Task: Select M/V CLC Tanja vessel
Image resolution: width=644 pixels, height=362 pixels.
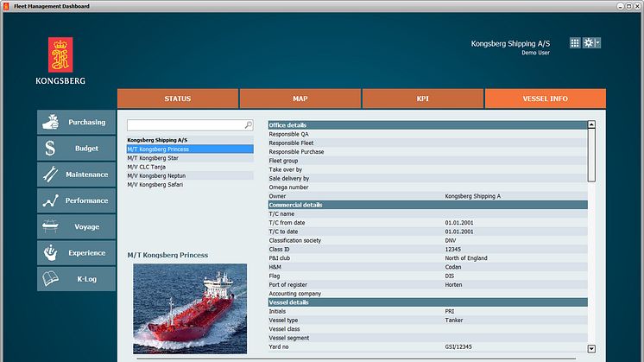Action: click(x=190, y=167)
